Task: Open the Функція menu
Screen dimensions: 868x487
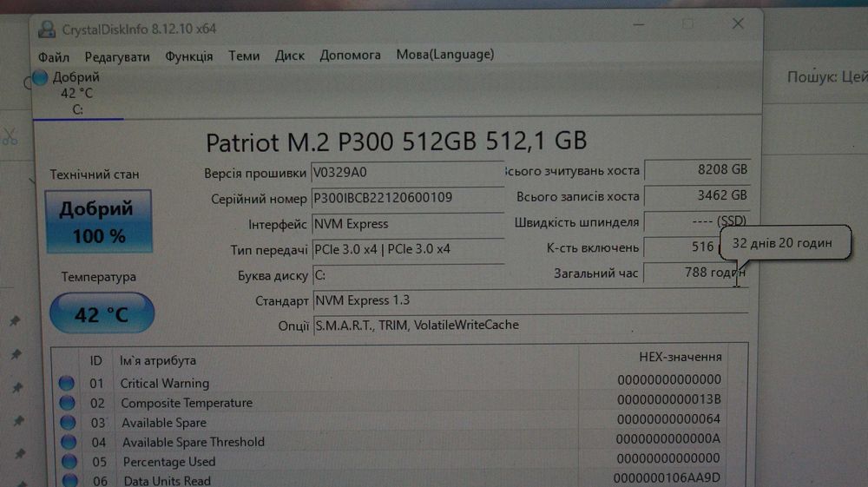Action: (188, 56)
